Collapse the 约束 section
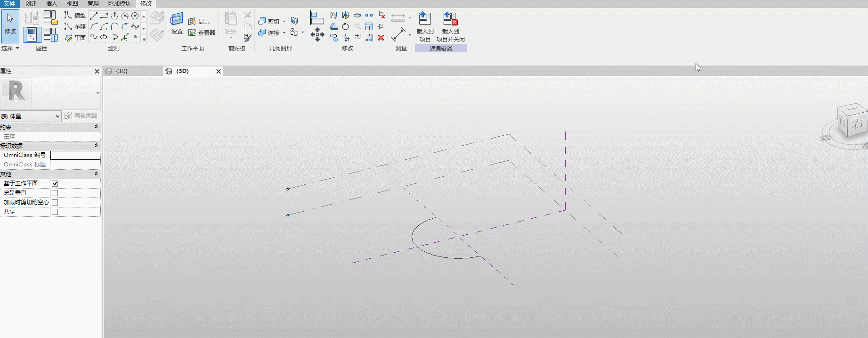 [96, 127]
